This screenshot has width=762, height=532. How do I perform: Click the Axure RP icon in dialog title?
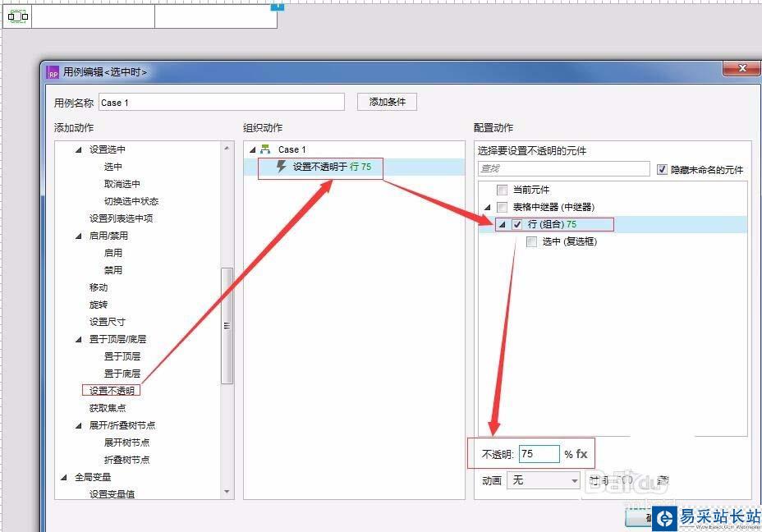click(53, 72)
